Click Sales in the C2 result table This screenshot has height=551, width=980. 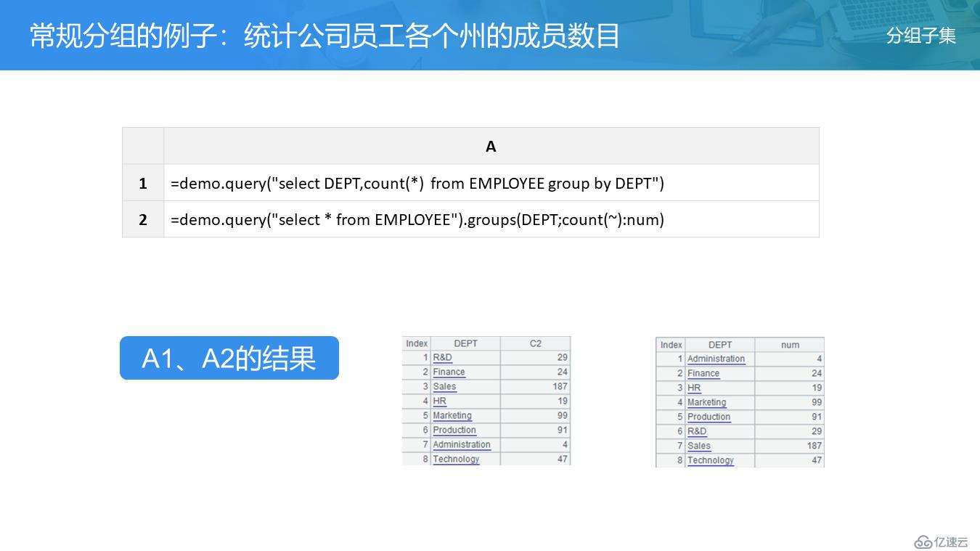point(444,387)
